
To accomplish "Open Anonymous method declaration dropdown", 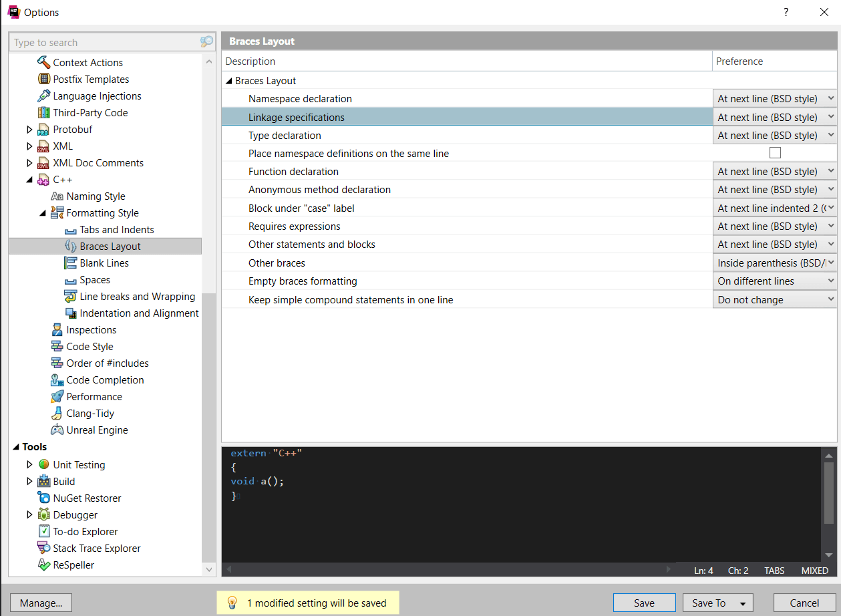I will point(775,190).
